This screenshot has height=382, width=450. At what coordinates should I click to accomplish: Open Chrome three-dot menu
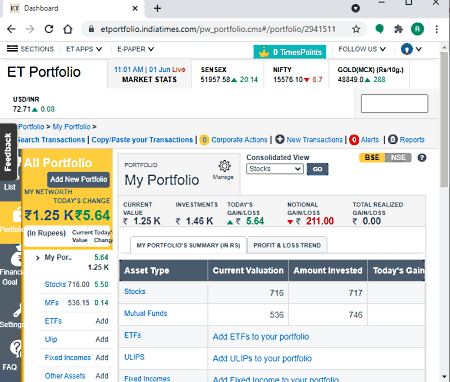coord(436,29)
